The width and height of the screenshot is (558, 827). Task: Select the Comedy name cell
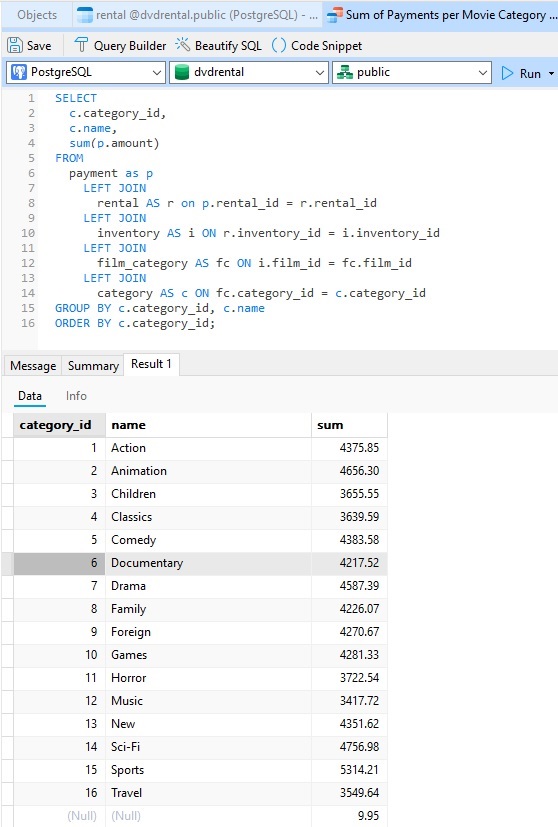(x=208, y=540)
